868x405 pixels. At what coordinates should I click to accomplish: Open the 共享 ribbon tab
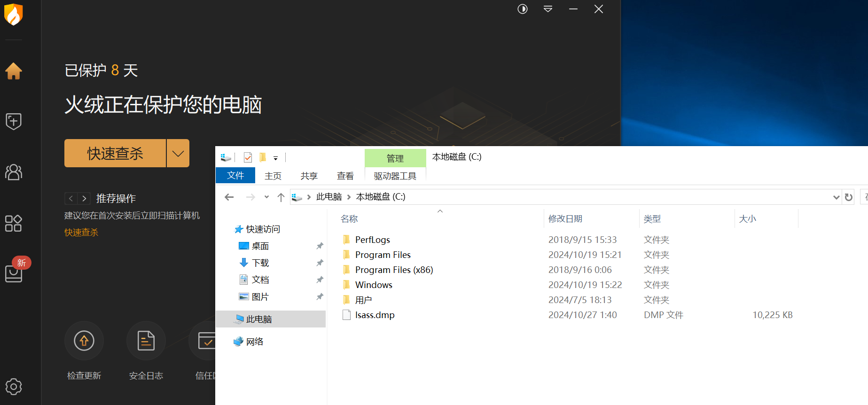309,176
